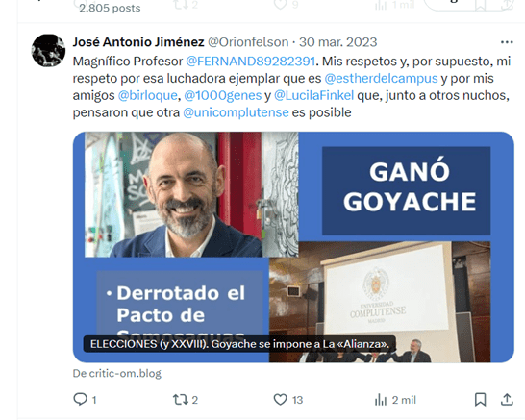Click the reply speech bubble icon
The height and width of the screenshot is (420, 525).
click(x=81, y=399)
